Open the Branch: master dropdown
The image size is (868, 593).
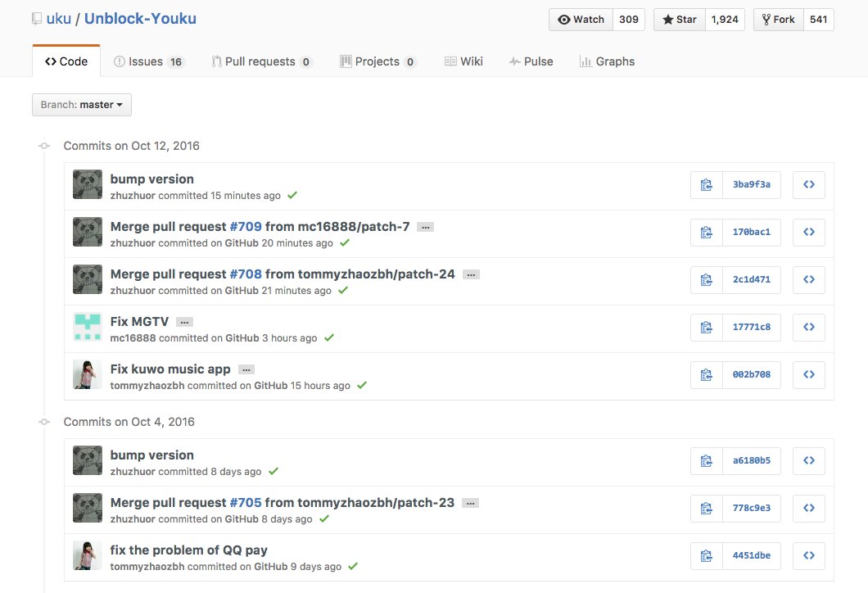coord(82,105)
